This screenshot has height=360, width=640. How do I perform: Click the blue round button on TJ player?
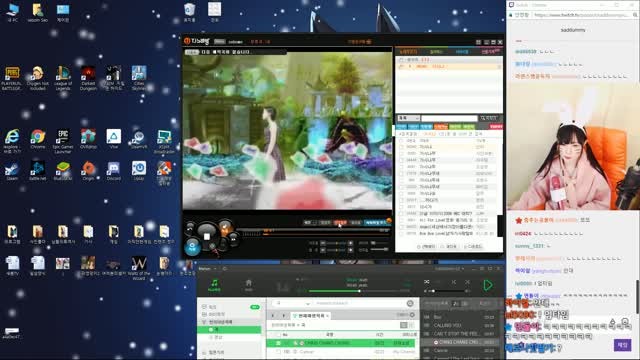tap(192, 247)
